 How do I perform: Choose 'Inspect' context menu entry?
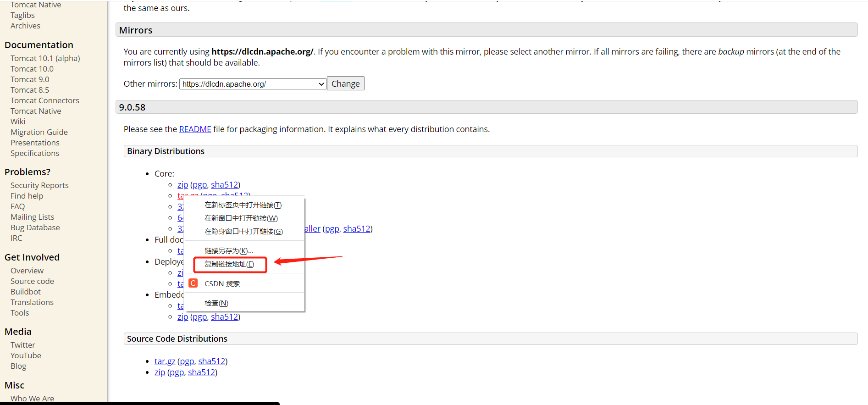(216, 303)
